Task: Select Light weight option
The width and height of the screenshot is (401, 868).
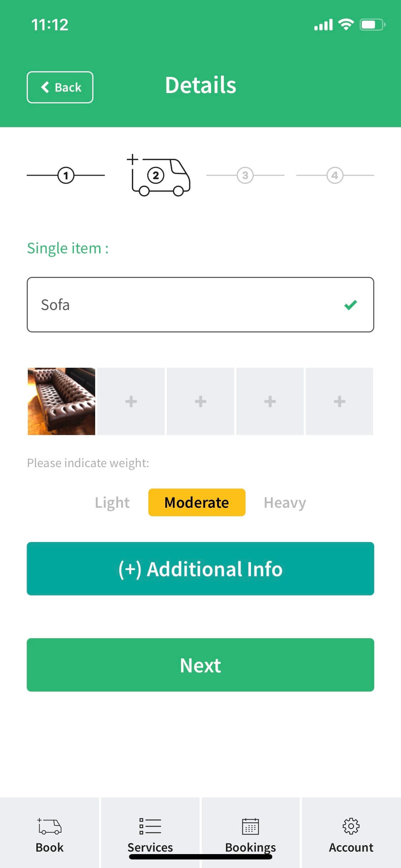Action: pyautogui.click(x=112, y=502)
